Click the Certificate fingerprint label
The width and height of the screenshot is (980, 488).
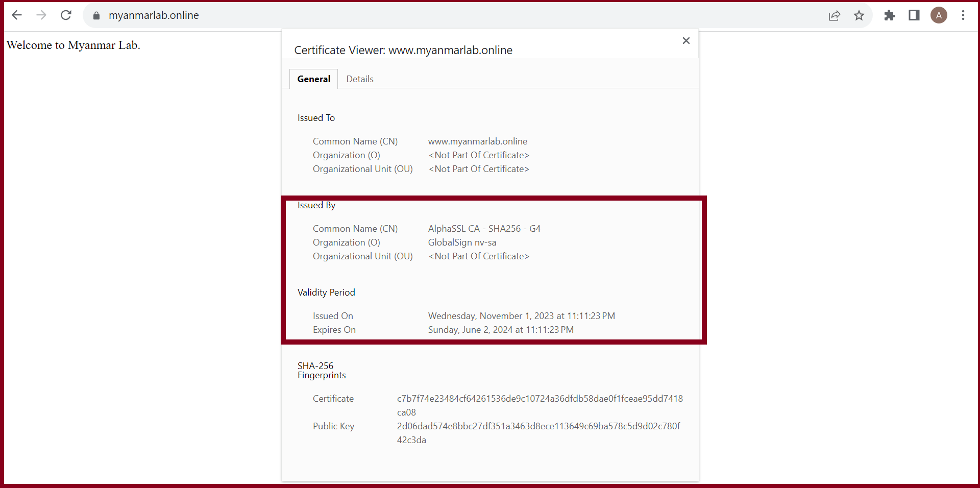[333, 399]
